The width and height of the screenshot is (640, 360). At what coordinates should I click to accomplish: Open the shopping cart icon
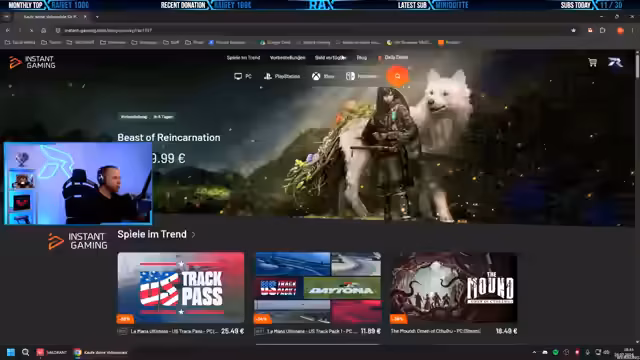pos(592,62)
